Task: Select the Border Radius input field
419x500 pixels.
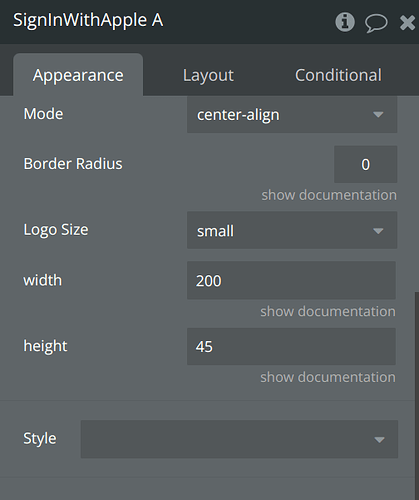Action: click(365, 164)
